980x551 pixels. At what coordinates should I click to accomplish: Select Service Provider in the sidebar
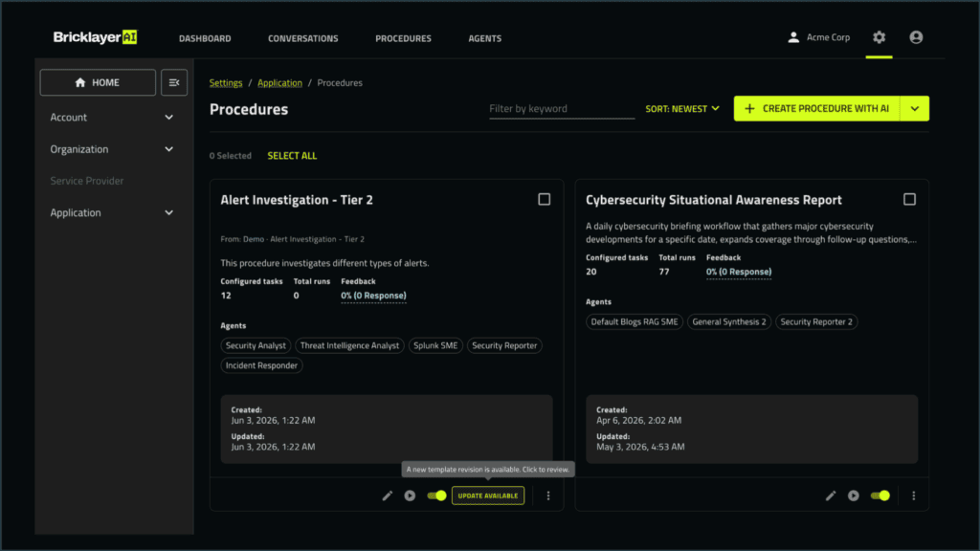(x=87, y=181)
